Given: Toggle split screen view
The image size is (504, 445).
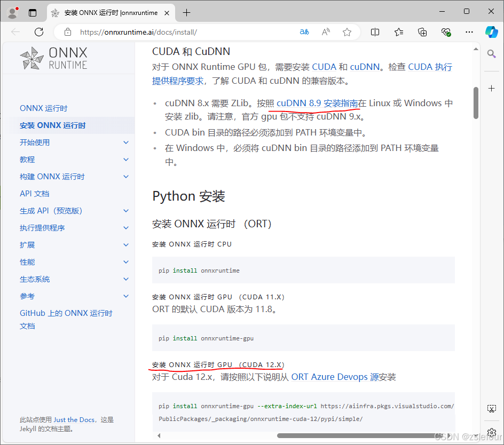Looking at the screenshot, I should point(375,32).
